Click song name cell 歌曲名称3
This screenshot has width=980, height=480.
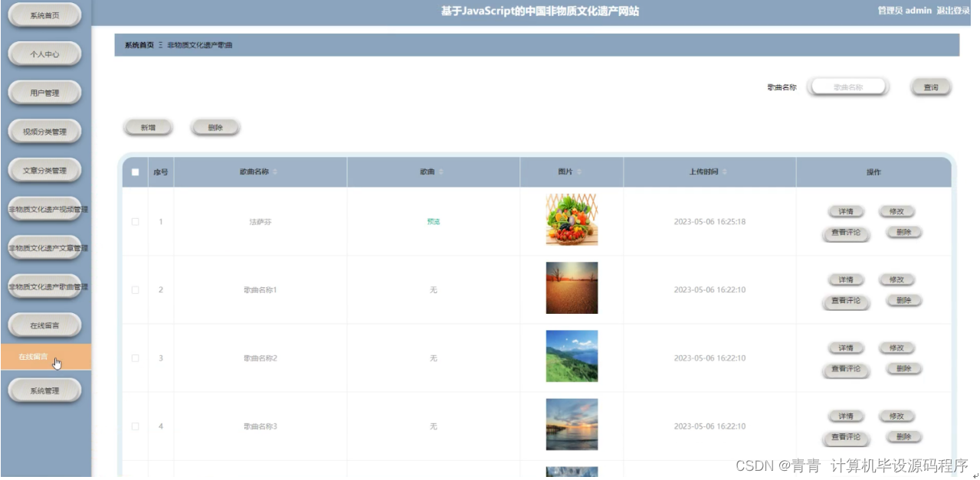pyautogui.click(x=261, y=426)
